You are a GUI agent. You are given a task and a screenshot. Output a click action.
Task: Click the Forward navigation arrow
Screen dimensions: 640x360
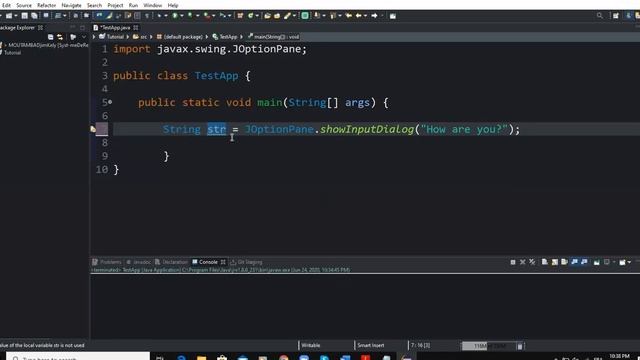tap(374, 16)
